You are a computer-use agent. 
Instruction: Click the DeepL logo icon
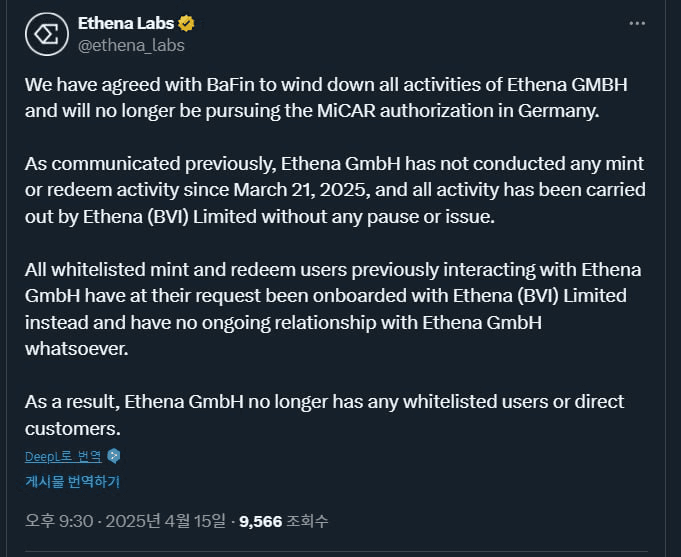tap(115, 456)
